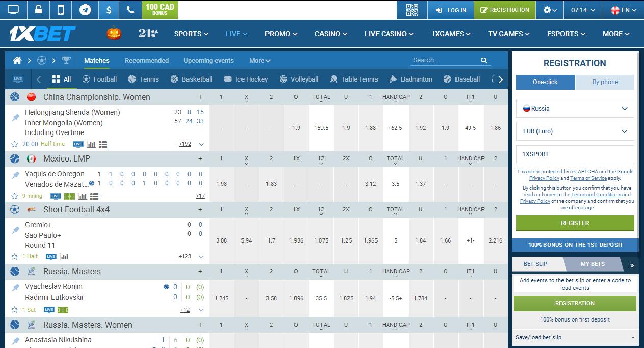Screen dimensions: 644x348
Task: Click the Telegram icon in top bar
Action: pyautogui.click(x=85, y=10)
